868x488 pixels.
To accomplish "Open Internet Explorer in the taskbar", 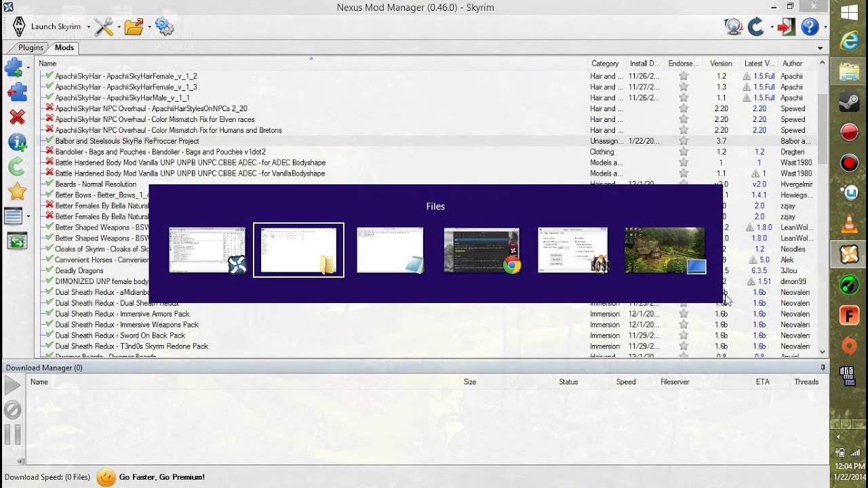I will point(849,41).
